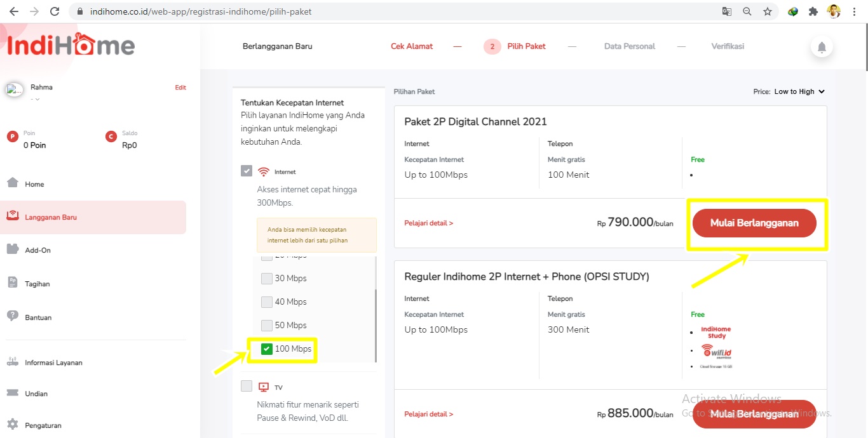868x438 pixels.
Task: Open the Langganan Baru sidebar menu
Action: [x=93, y=217]
